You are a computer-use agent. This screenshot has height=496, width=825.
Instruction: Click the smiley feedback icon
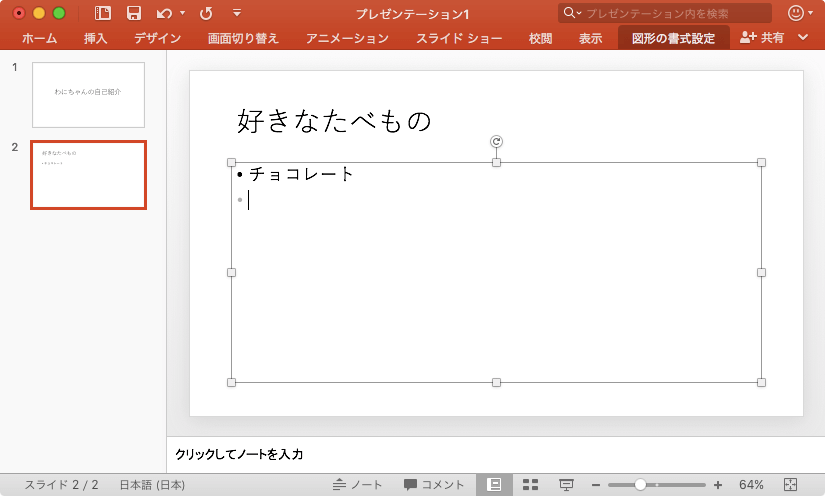(x=796, y=13)
